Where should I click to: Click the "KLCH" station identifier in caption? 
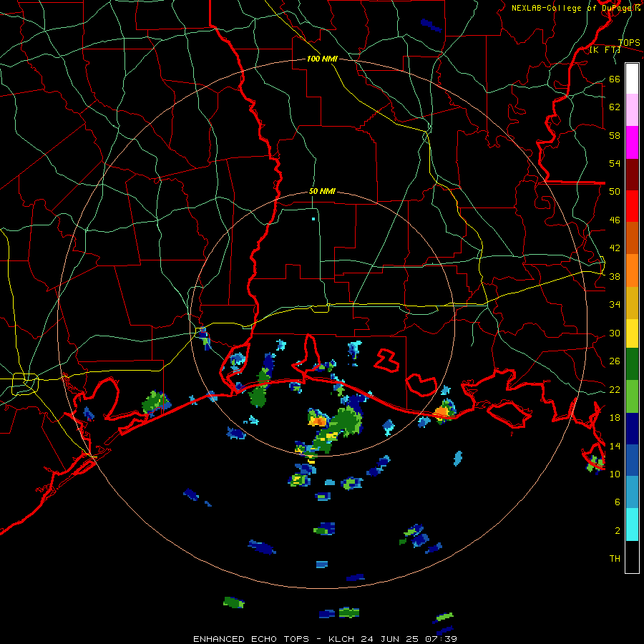(x=342, y=639)
